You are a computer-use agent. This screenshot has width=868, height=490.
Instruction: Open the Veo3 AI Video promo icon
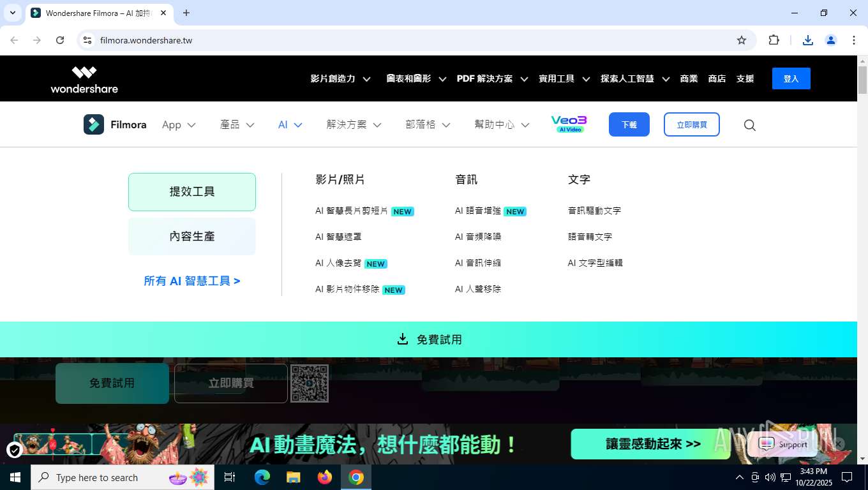(x=569, y=124)
